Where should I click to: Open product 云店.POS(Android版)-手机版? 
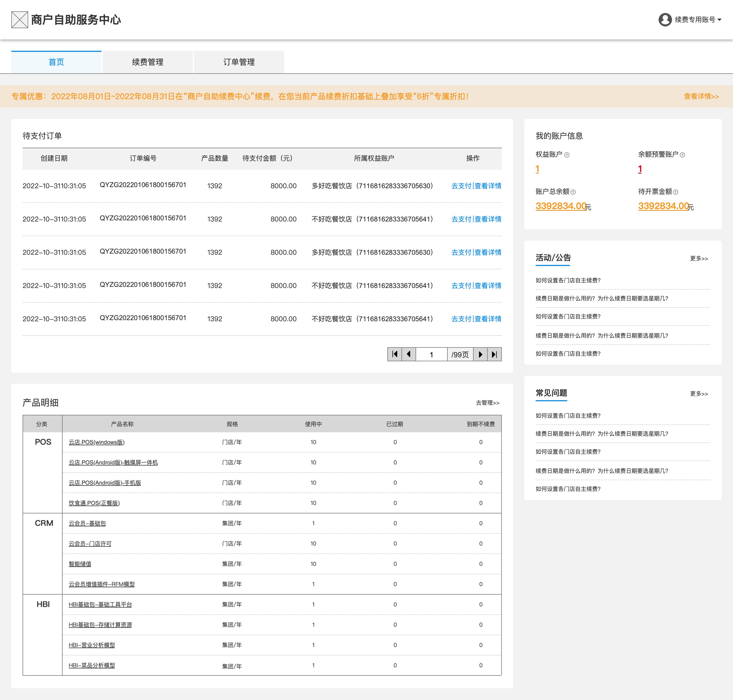pyautogui.click(x=105, y=482)
